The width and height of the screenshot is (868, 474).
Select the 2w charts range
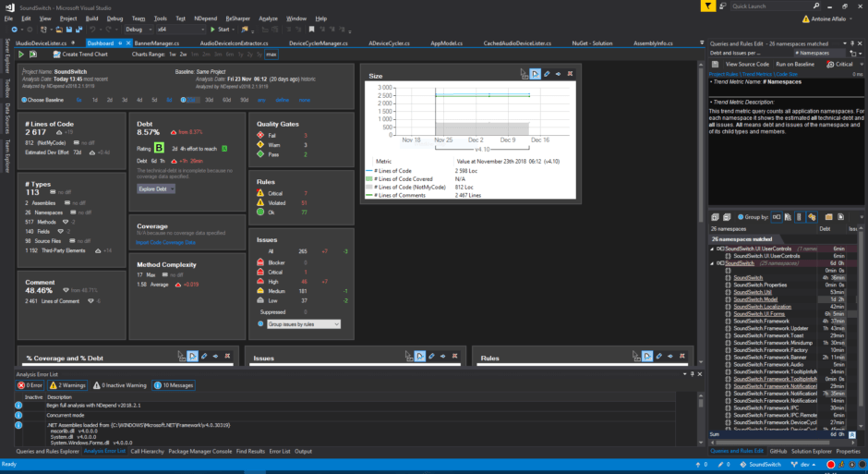coord(183,55)
